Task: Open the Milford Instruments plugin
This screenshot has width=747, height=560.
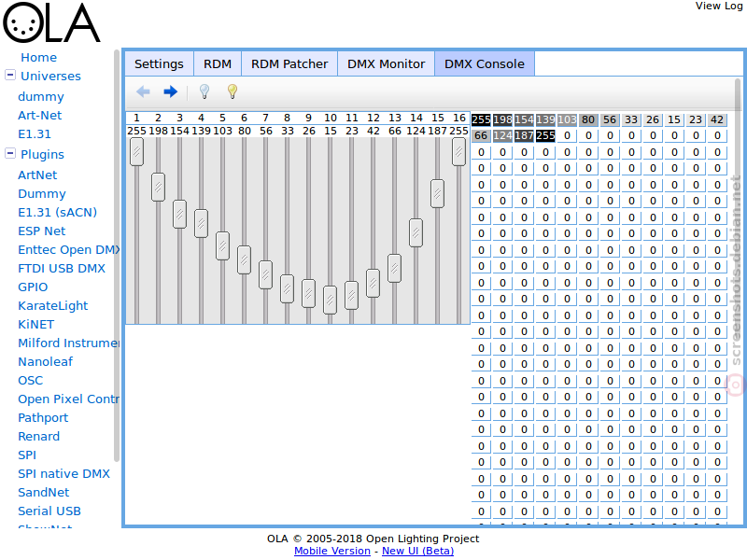Action: click(68, 343)
